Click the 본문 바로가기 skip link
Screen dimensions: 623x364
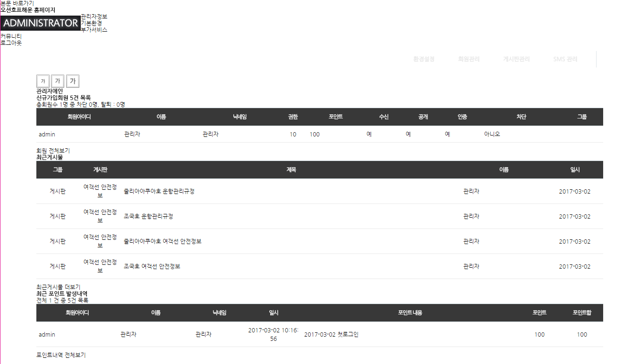tap(17, 3)
